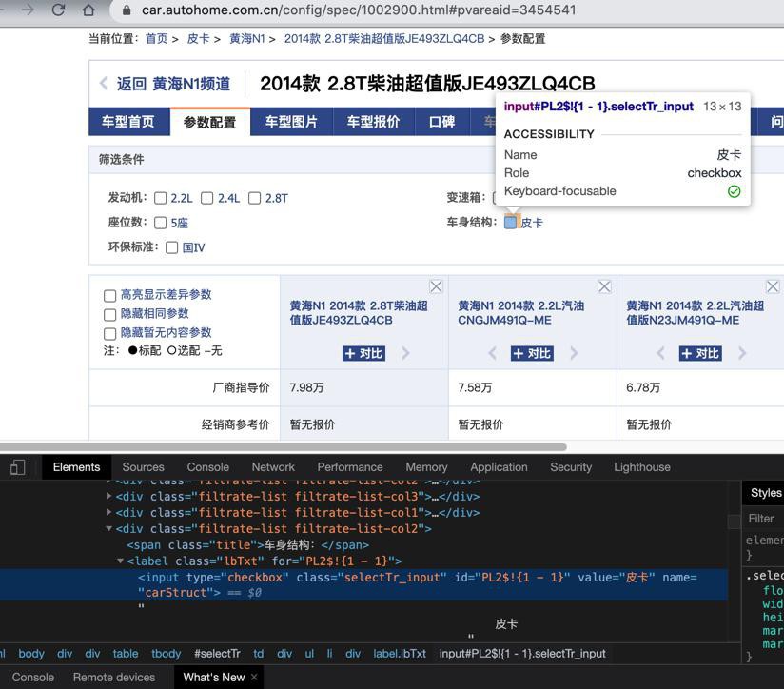The image size is (784, 689).
Task: Remove the 2.8T柴油超值版 column with X icon
Action: (x=436, y=286)
